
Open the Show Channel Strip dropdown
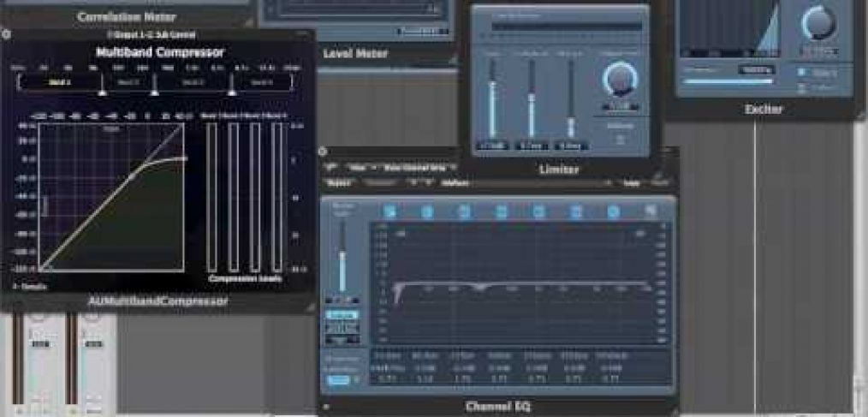[419, 167]
